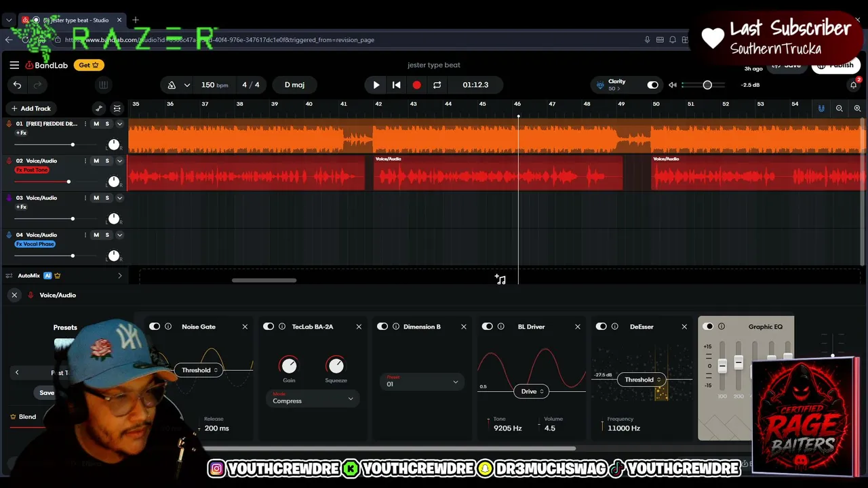Screen dimensions: 868x488
Task: Solo track 02 Voice/Audio
Action: tap(107, 161)
